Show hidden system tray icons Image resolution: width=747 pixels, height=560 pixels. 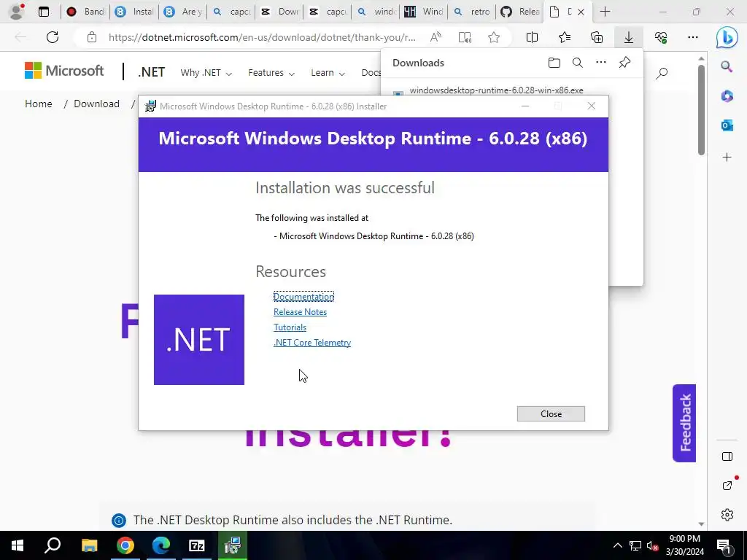point(617,545)
